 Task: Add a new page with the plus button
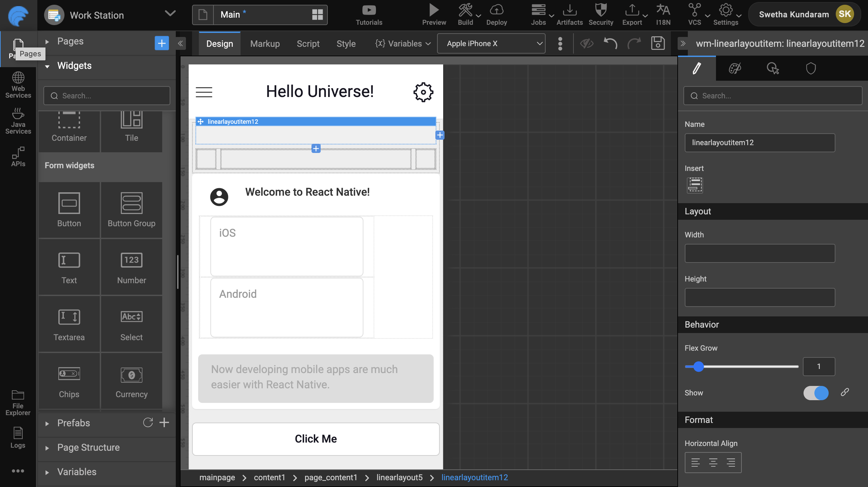pyautogui.click(x=162, y=43)
